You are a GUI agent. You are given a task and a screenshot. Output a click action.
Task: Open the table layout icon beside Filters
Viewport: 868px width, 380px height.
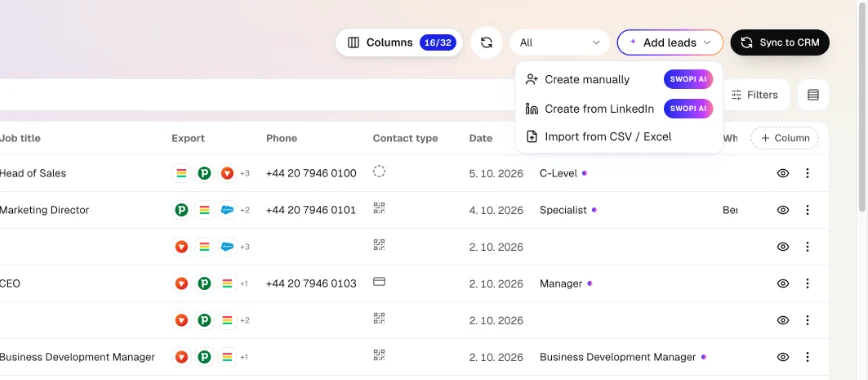pyautogui.click(x=813, y=95)
